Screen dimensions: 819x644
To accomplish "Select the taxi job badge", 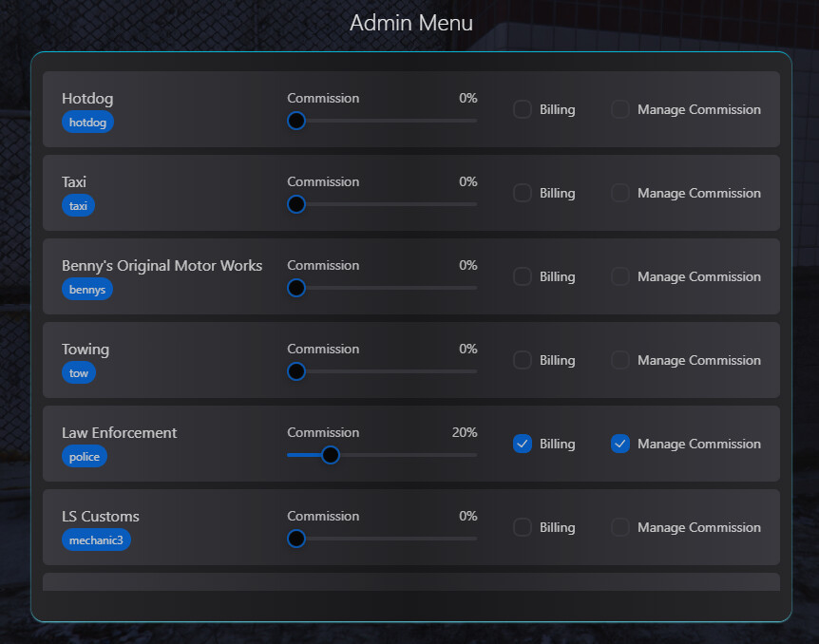I will 78,205.
